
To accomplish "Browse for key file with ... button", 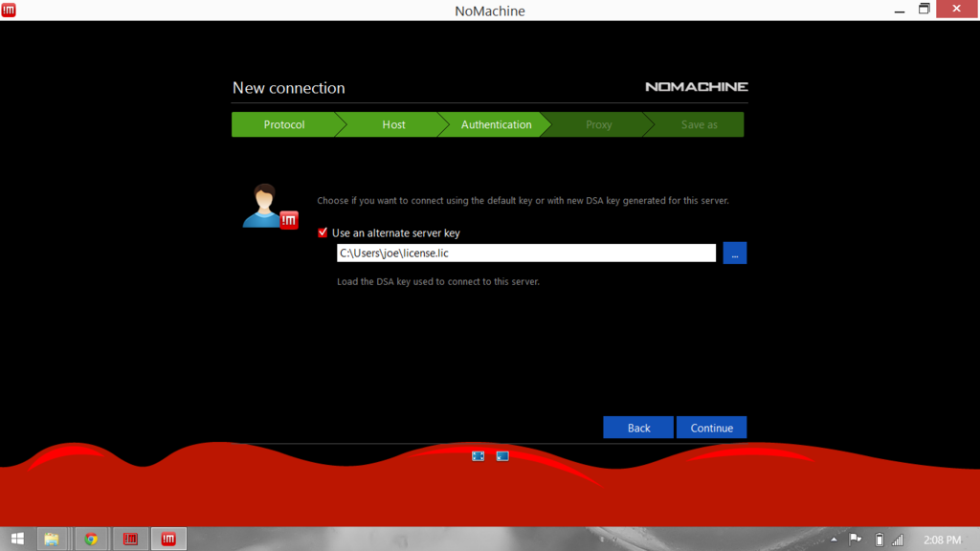I will [734, 253].
